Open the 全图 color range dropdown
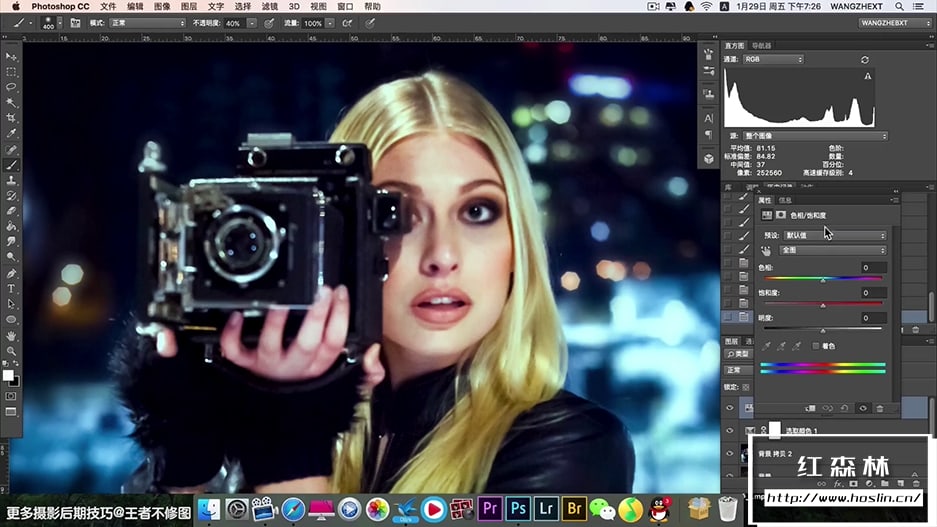 click(833, 250)
